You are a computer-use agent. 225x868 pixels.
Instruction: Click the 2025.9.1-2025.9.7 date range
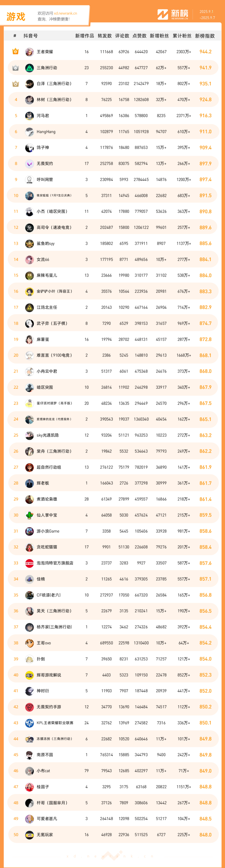click(x=207, y=14)
